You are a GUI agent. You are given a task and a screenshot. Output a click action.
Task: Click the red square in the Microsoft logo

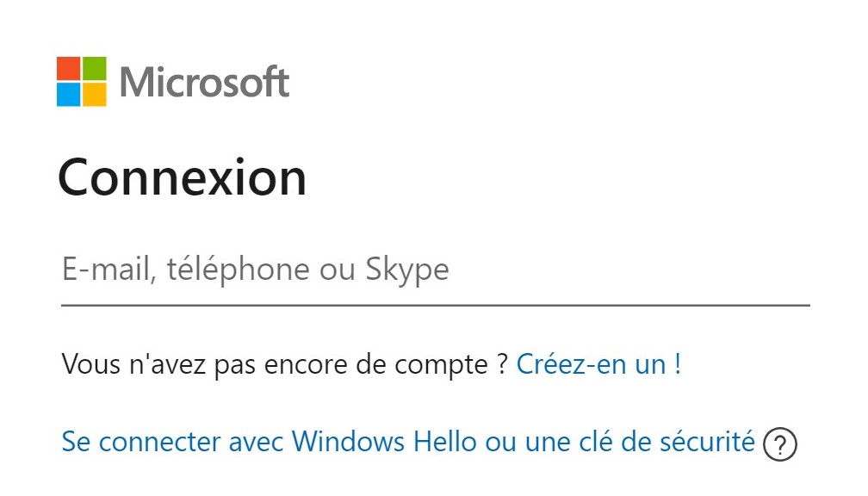69,67
